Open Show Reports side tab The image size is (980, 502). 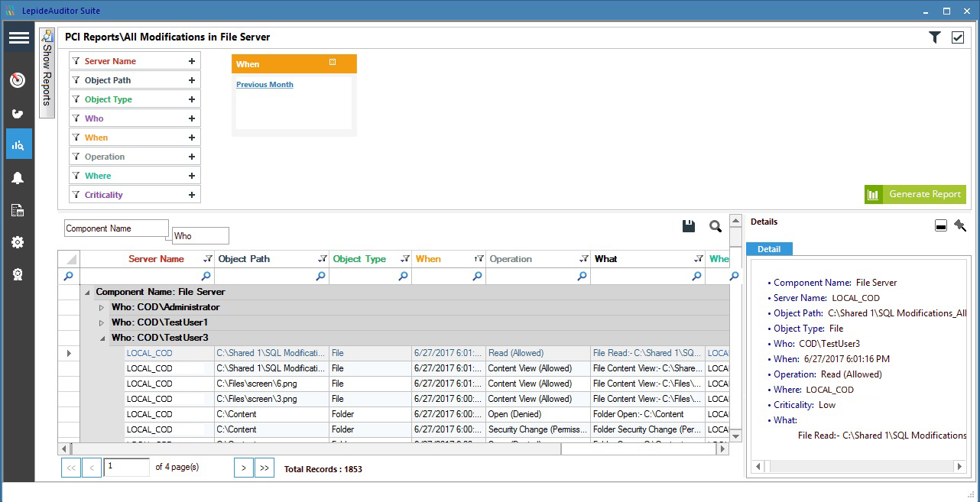tap(47, 73)
